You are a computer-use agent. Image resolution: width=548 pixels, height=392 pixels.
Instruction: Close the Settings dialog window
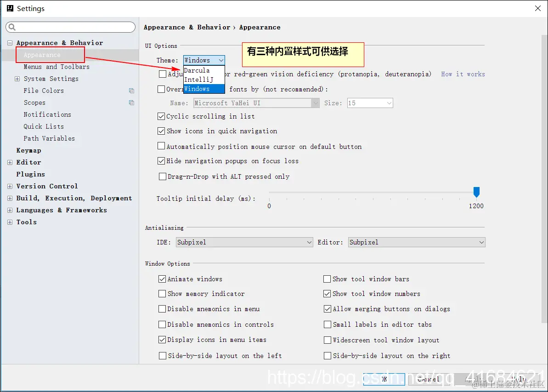pos(538,8)
